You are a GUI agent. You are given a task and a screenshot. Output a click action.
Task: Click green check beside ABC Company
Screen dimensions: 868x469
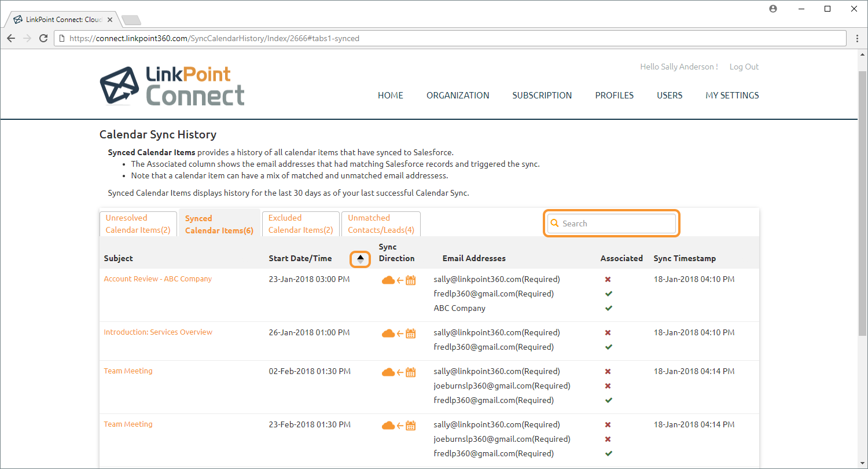(x=608, y=309)
